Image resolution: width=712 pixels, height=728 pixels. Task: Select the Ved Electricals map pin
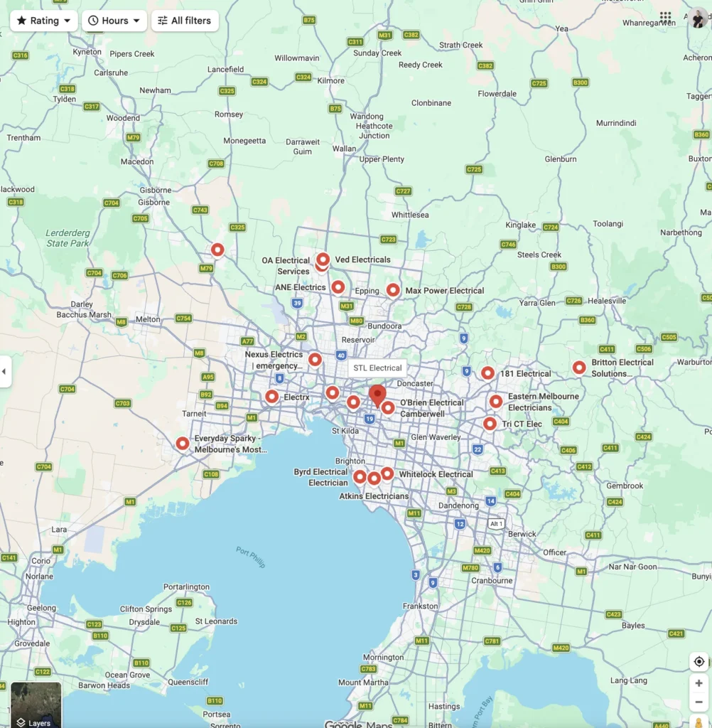pyautogui.click(x=323, y=259)
